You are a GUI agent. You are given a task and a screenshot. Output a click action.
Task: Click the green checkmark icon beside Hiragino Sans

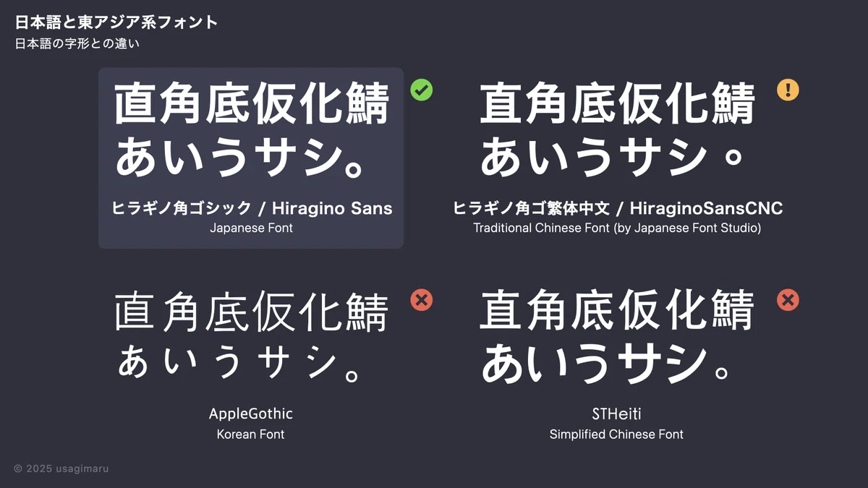pyautogui.click(x=422, y=90)
